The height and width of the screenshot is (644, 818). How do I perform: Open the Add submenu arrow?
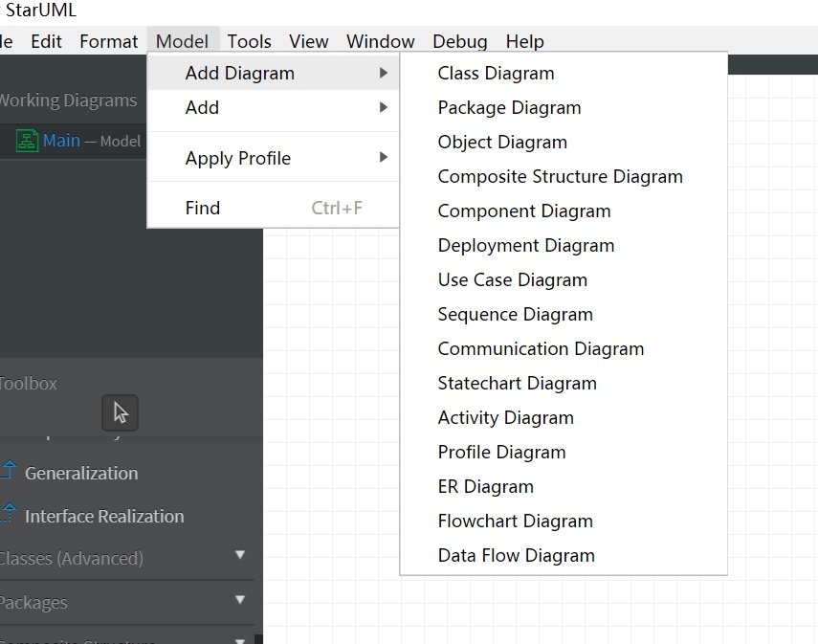pyautogui.click(x=384, y=107)
